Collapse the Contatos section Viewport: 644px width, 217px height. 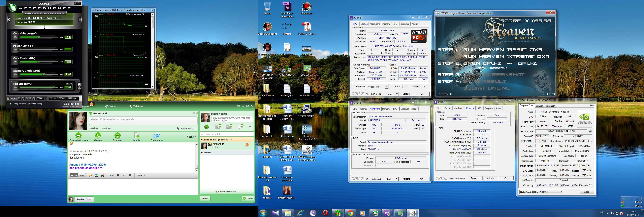pos(201,153)
